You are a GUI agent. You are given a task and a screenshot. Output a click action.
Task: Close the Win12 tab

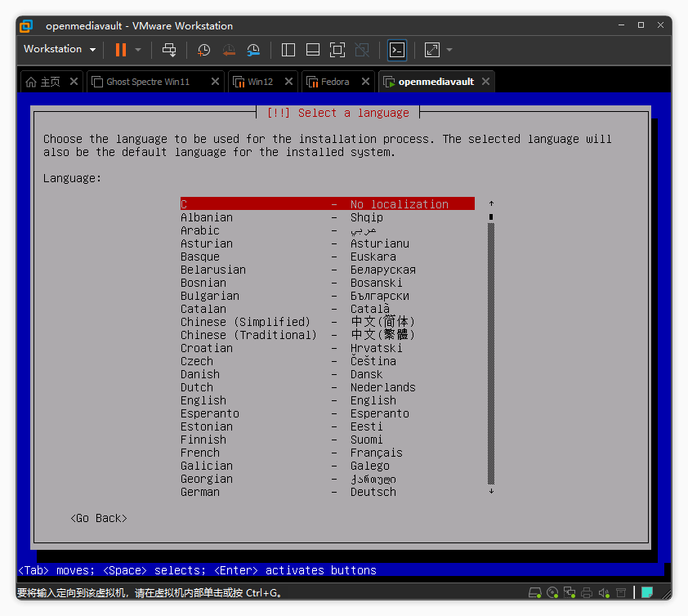coord(288,82)
